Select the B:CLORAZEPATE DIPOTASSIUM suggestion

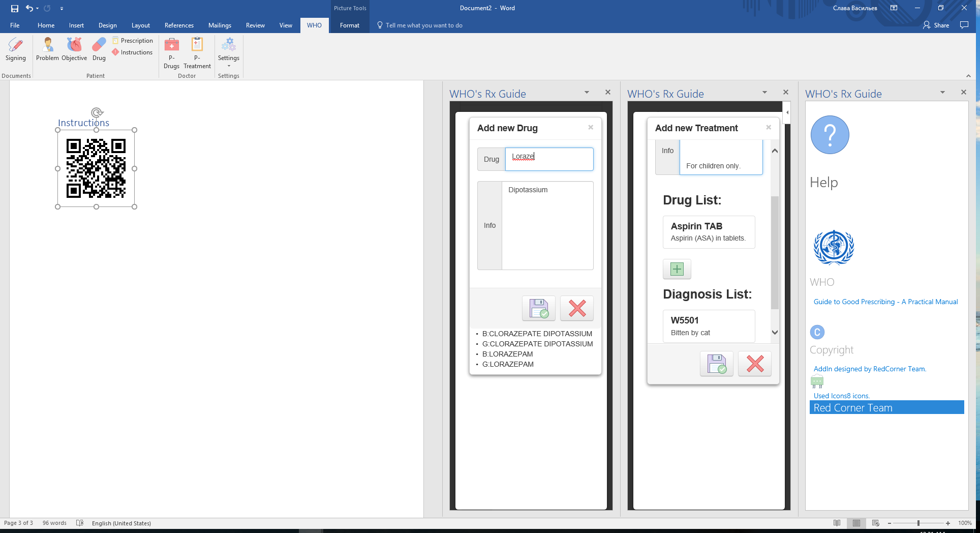537,334
